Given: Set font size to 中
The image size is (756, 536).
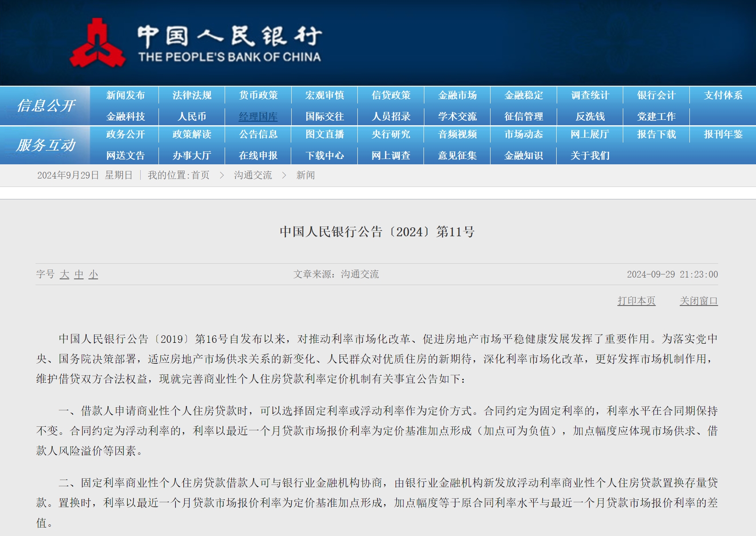Looking at the screenshot, I should point(79,274).
